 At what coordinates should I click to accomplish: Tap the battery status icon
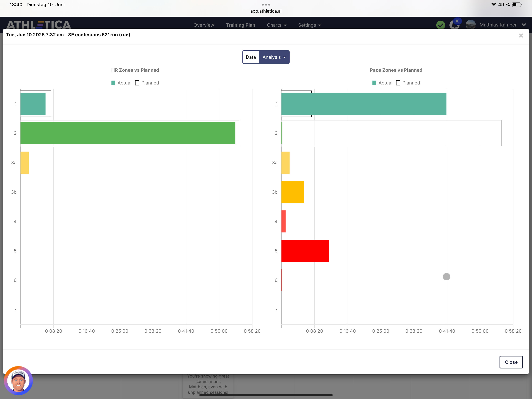point(516,5)
